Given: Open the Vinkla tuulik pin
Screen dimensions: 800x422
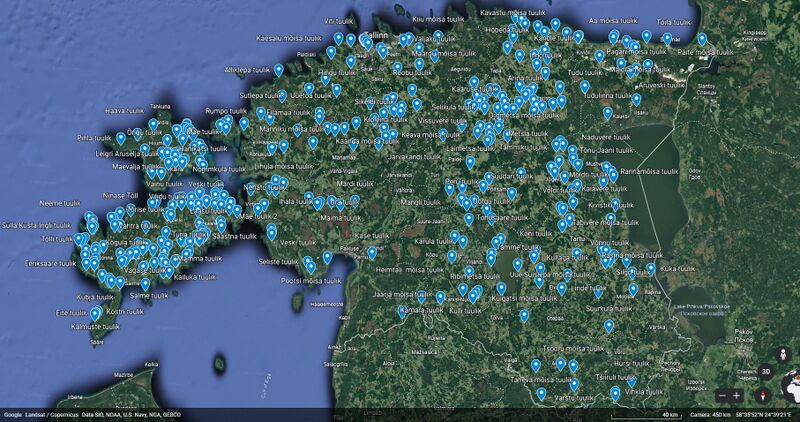Looking at the screenshot, I should tap(632, 381).
